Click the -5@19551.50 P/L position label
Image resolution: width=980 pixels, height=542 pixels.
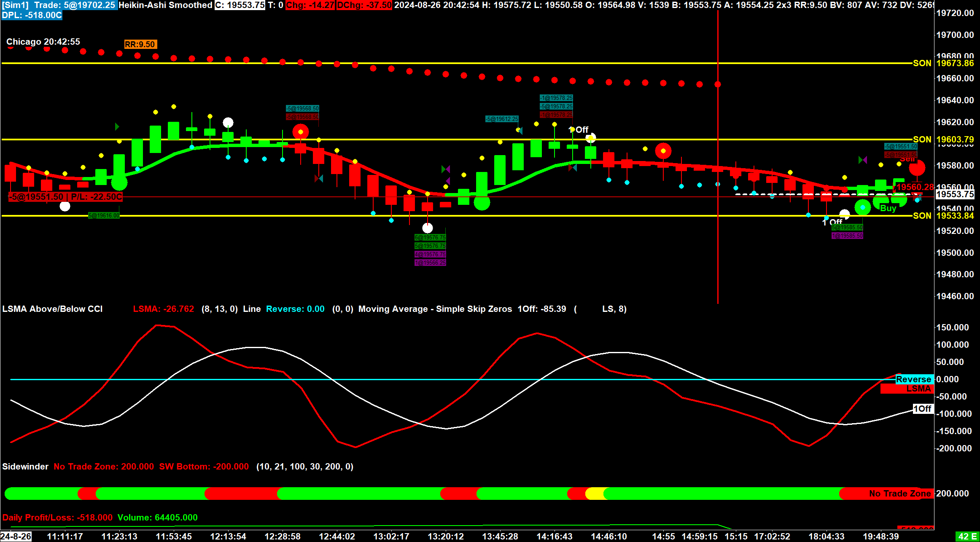[66, 197]
